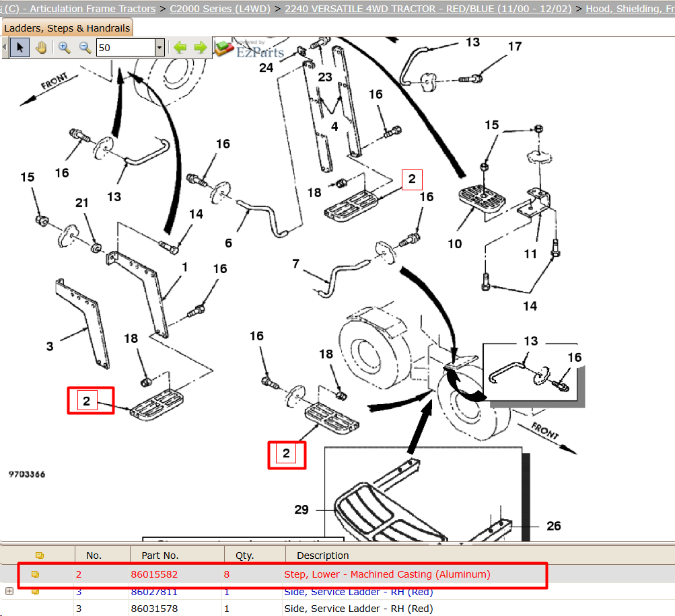Click callout 11 near the bracket
The image size is (675, 616).
(x=530, y=254)
